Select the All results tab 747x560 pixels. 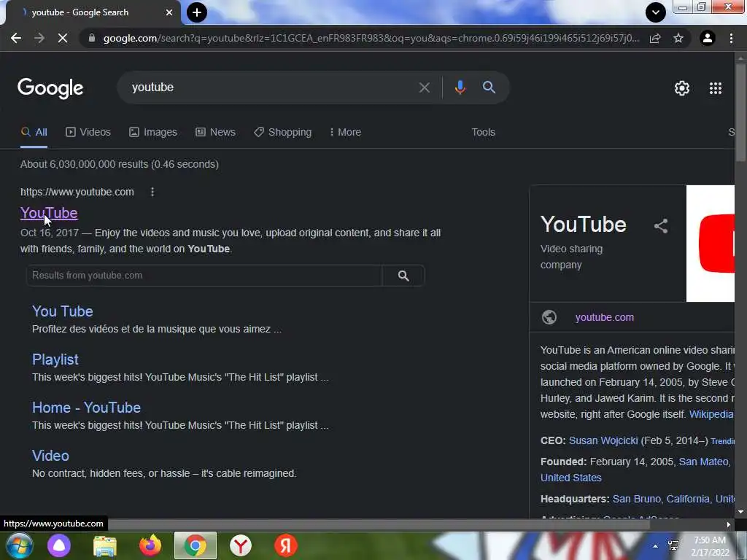click(34, 133)
